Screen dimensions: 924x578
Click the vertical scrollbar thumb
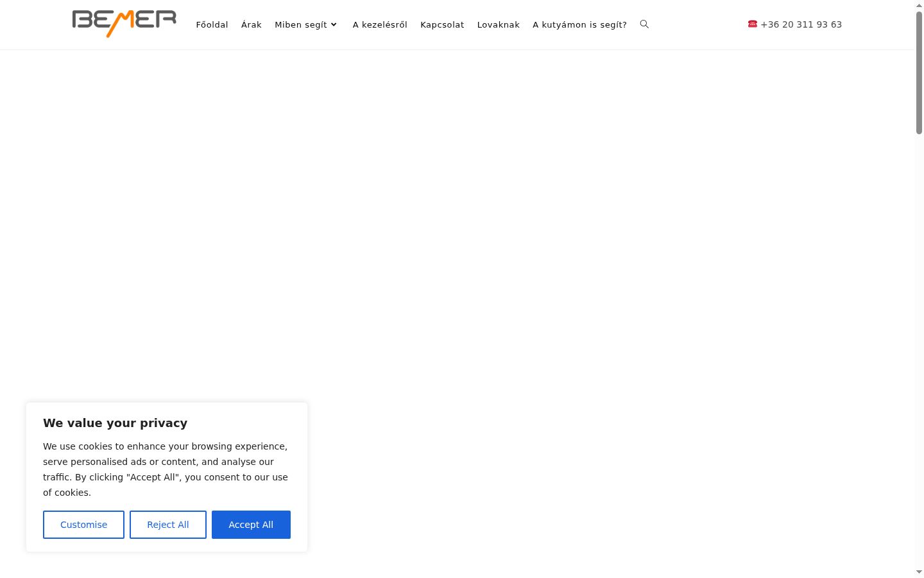click(919, 73)
